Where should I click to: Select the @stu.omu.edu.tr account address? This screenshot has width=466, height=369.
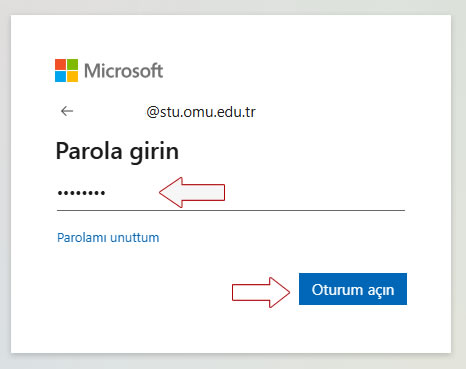tap(201, 112)
